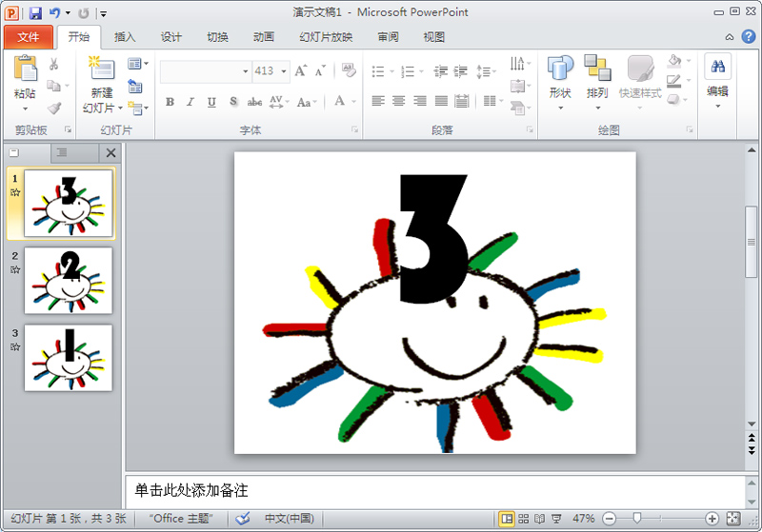Click the Paste clipboard icon
Viewport: 762px width, 532px height.
tap(26, 68)
